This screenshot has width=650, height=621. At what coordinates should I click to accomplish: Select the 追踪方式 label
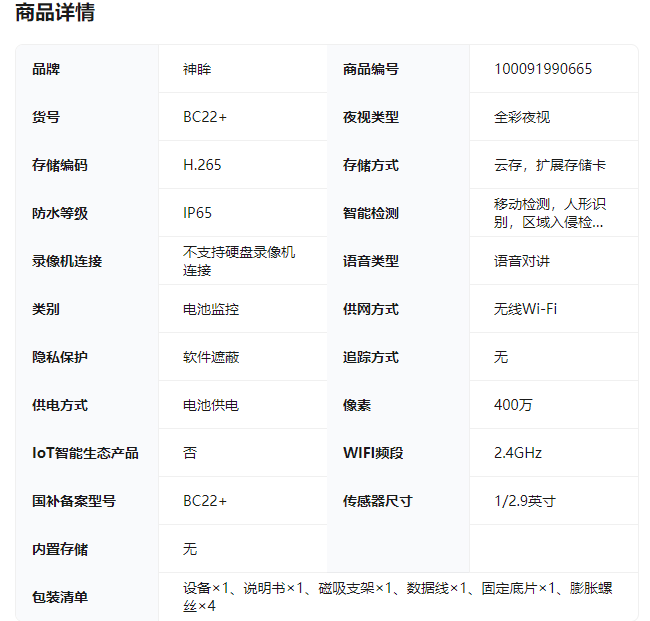371,357
